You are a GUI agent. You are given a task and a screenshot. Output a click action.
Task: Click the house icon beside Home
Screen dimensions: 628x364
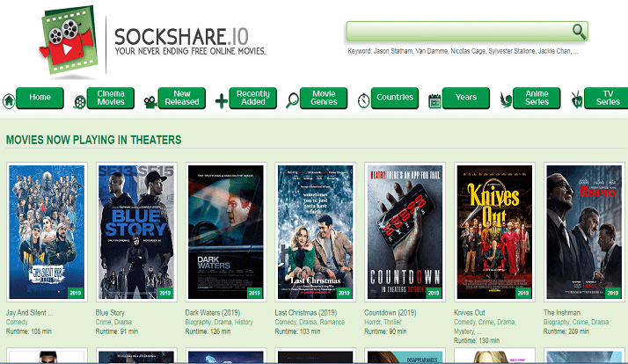9,100
